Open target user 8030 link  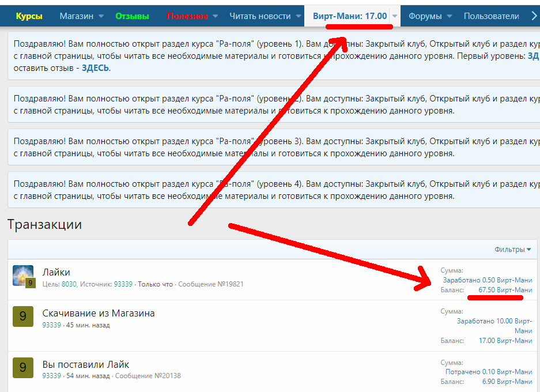pos(69,284)
